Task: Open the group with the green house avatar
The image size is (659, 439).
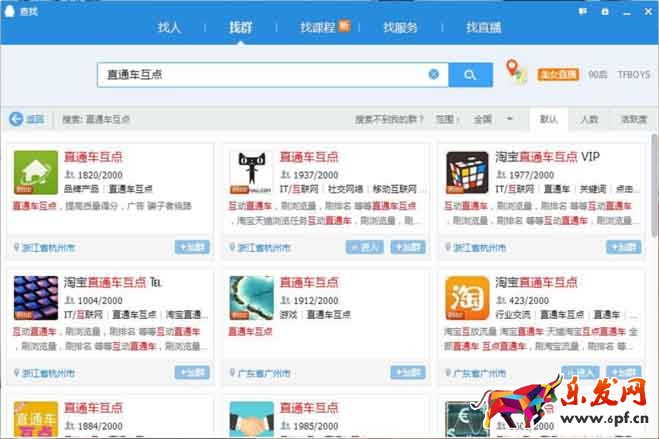Action: click(x=35, y=173)
